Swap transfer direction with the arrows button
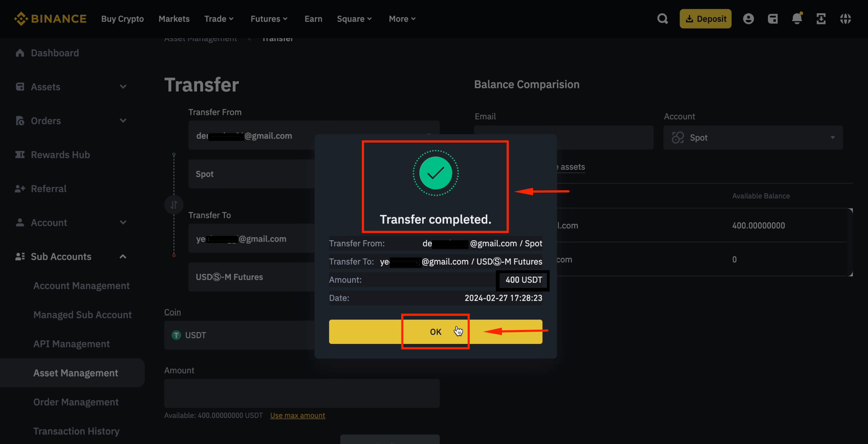The width and height of the screenshot is (868, 444). click(x=174, y=204)
